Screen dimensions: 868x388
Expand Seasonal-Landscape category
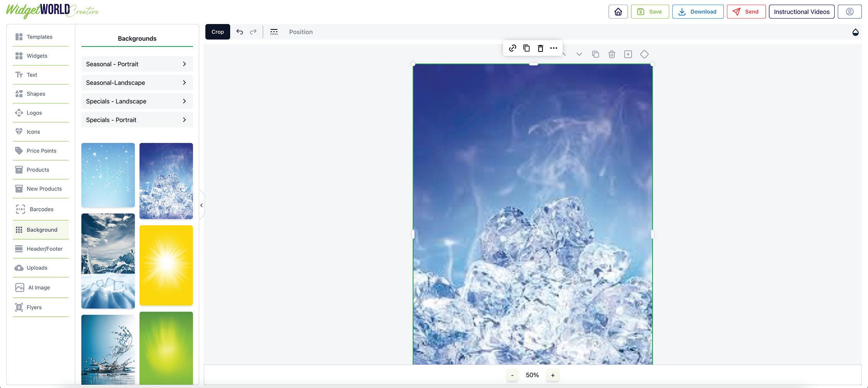coord(137,82)
